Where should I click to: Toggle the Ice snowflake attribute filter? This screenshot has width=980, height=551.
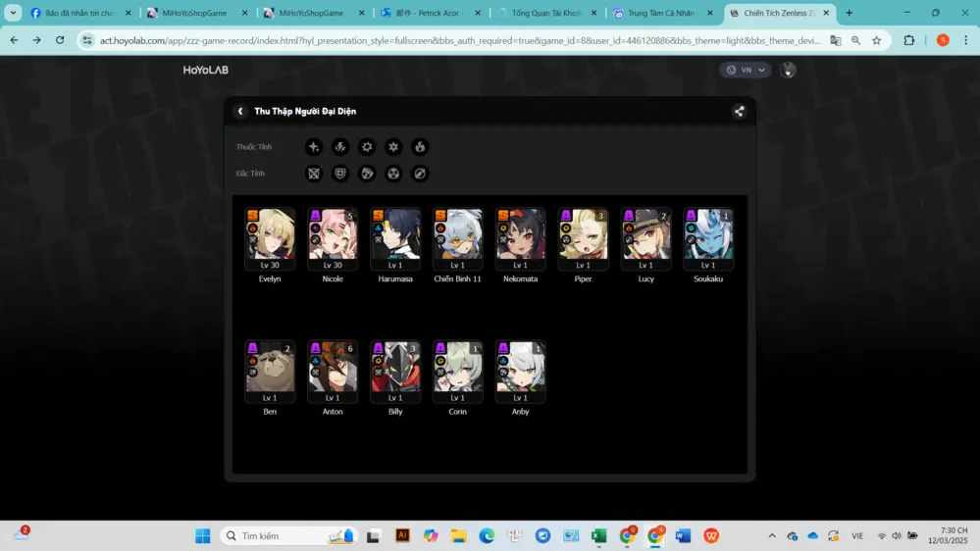[x=393, y=147]
